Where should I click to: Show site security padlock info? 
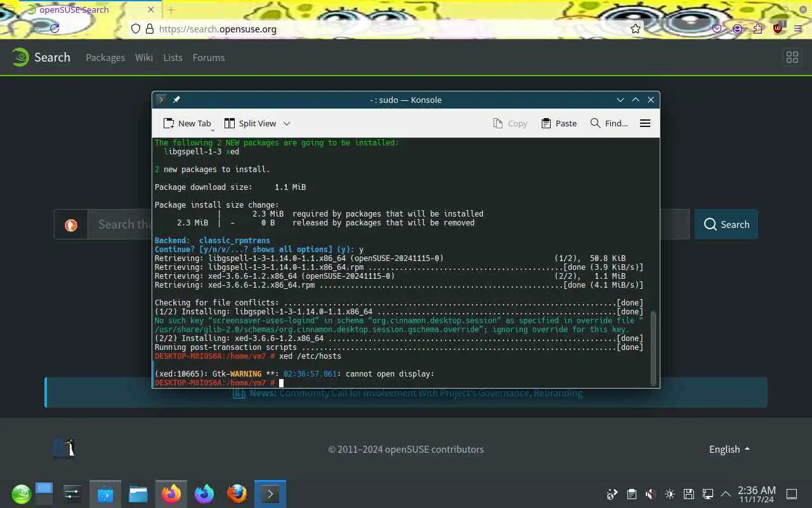(x=150, y=29)
